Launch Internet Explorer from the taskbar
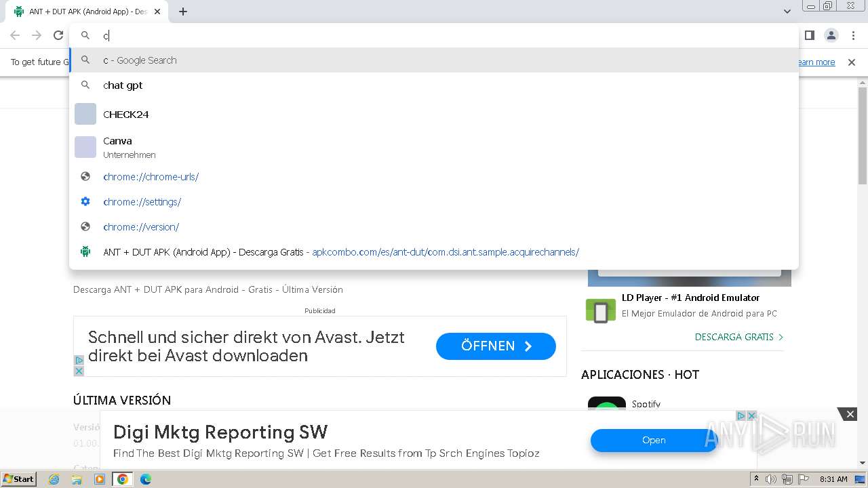 click(x=54, y=479)
